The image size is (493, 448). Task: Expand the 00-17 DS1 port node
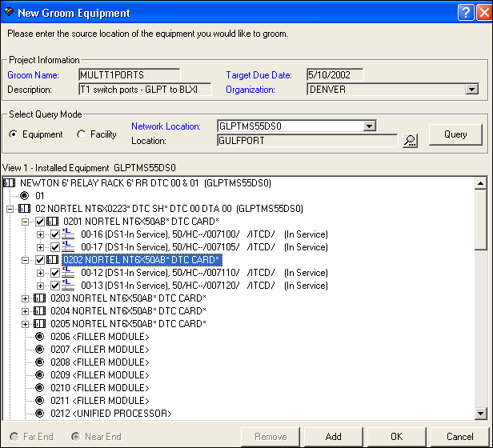point(40,247)
